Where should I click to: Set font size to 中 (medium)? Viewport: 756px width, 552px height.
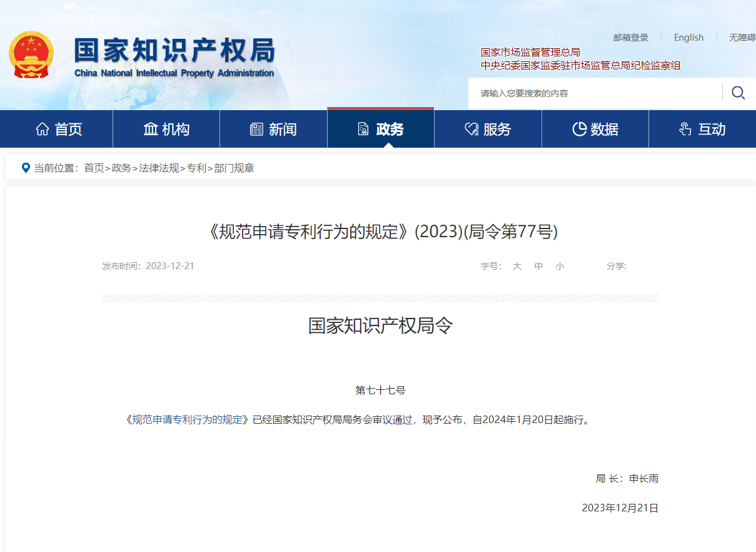tap(538, 266)
